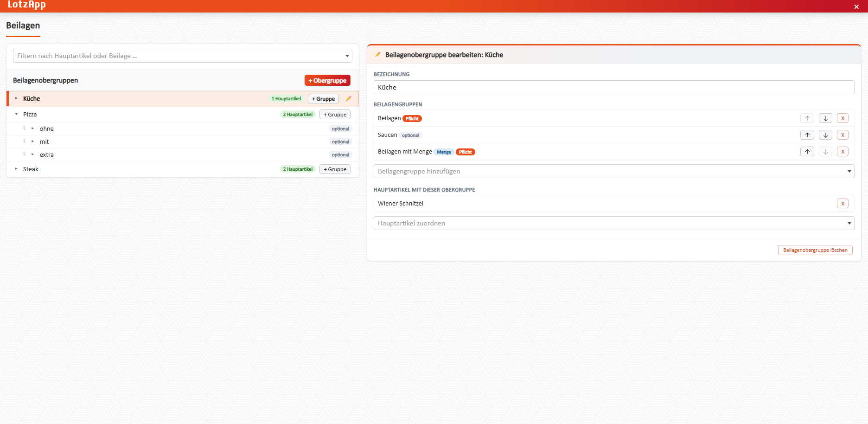The image size is (868, 424).
Task: Select the extra subgroup row
Action: pyautogui.click(x=183, y=154)
